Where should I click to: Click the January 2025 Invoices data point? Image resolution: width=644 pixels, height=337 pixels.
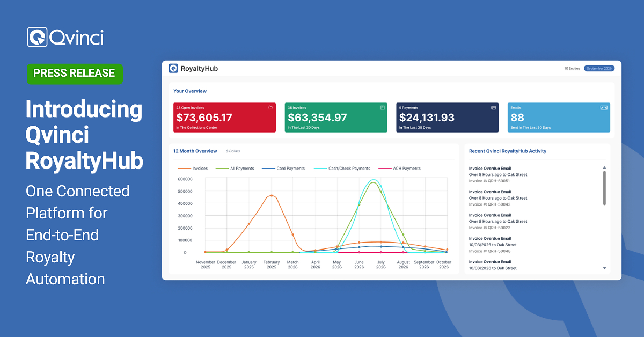(x=249, y=224)
